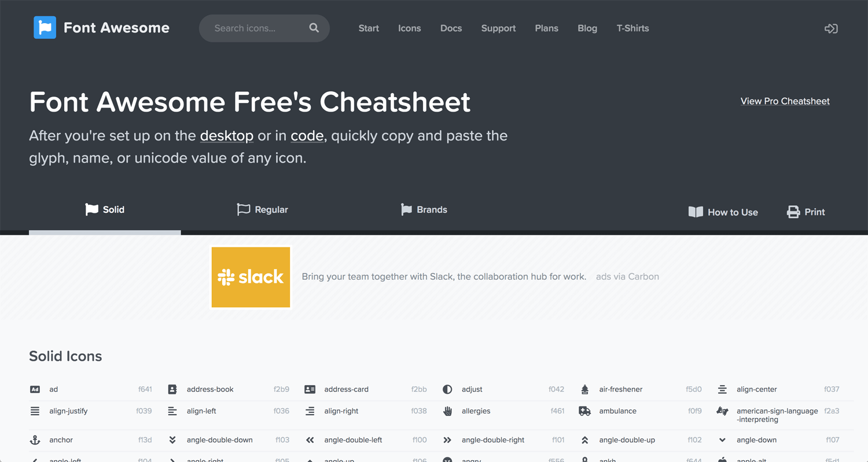The image size is (868, 462).
Task: Click the american-sign-language-interpreting icon glyph
Action: pyautogui.click(x=722, y=411)
